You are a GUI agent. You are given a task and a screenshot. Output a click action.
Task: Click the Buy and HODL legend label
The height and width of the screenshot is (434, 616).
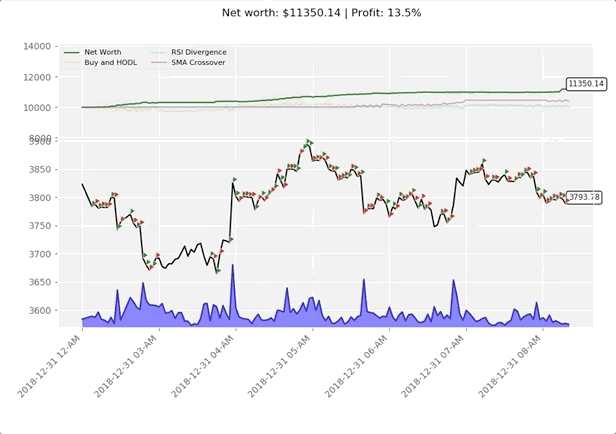[x=111, y=62]
